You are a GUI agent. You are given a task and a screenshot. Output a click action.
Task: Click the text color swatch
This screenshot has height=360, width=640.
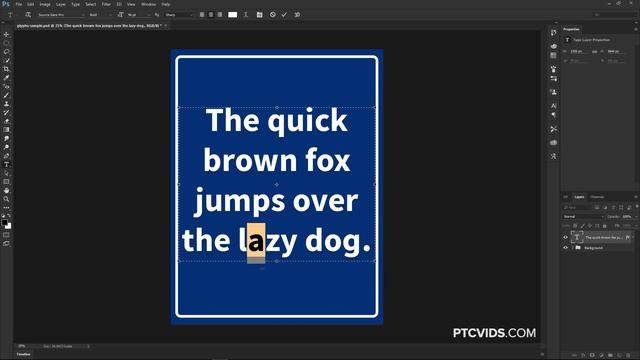coord(232,15)
